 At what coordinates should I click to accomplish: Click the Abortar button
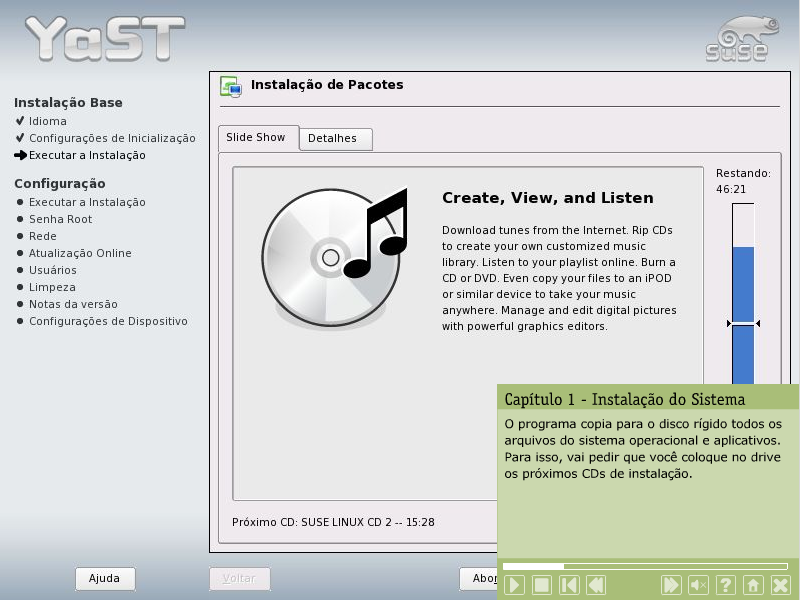[x=479, y=579]
